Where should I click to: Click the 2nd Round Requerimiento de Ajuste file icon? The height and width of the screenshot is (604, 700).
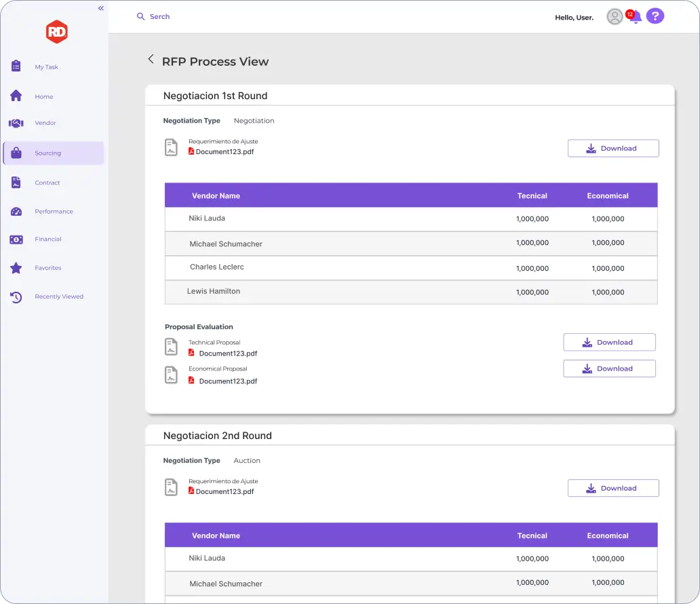click(171, 487)
